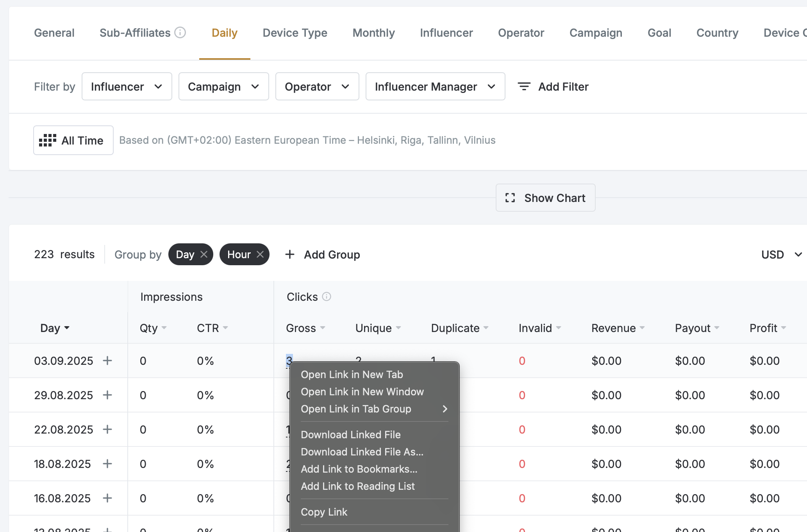Click the Show Chart button
This screenshot has height=532, width=807.
tap(545, 198)
